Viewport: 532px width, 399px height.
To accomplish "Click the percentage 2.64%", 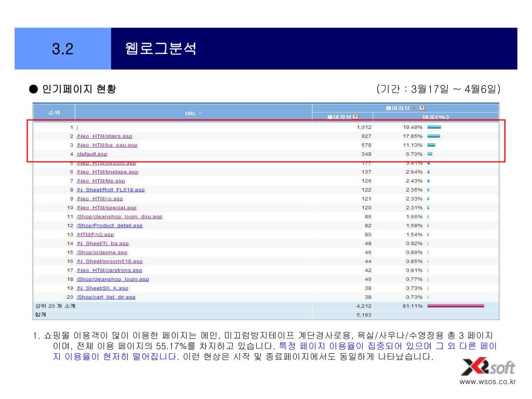I will pos(414,172).
